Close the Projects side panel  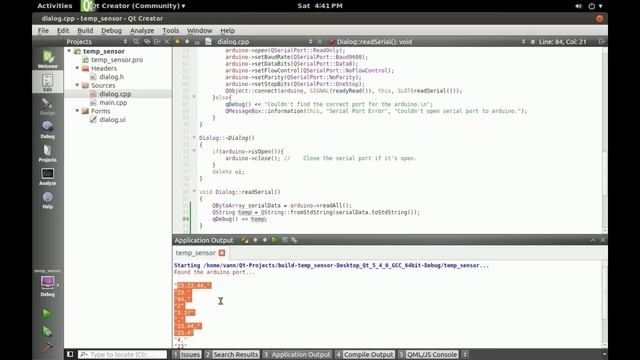[167, 42]
